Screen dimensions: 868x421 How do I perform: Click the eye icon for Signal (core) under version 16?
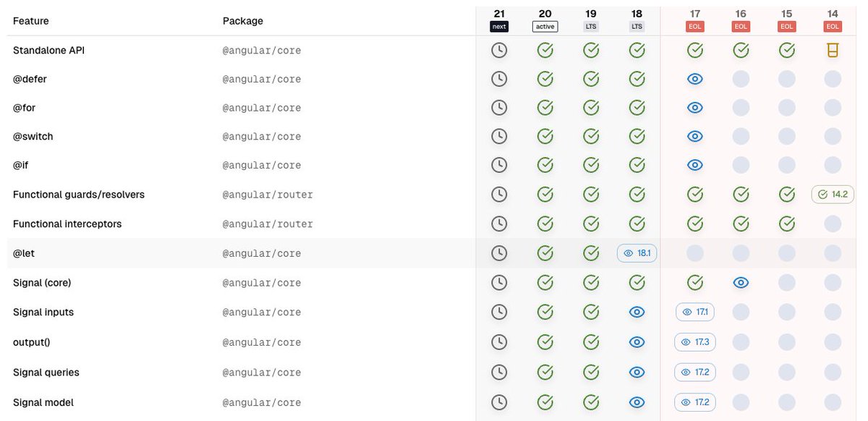(x=741, y=282)
